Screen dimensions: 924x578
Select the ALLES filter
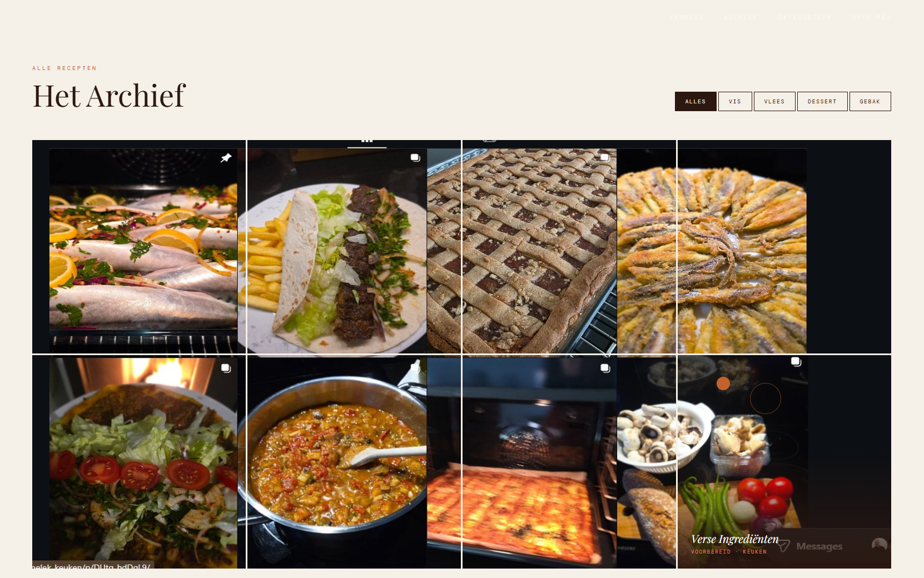[x=696, y=101]
